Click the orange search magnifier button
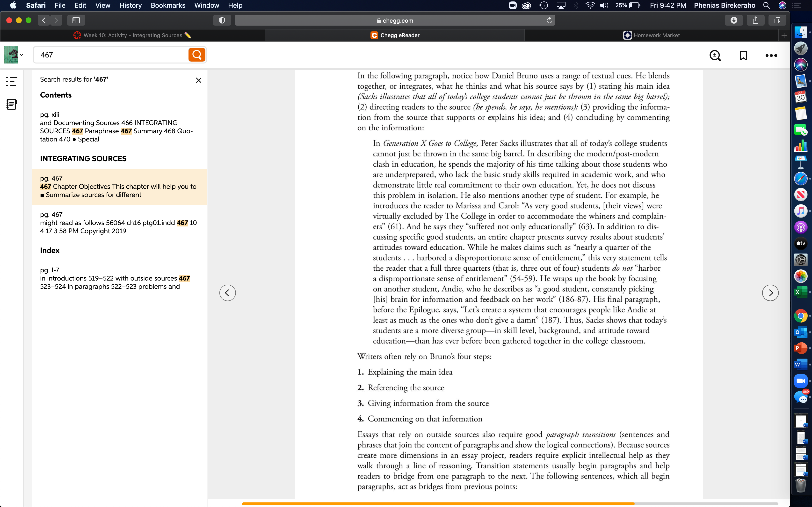Screen dimensions: 812x507 point(197,55)
